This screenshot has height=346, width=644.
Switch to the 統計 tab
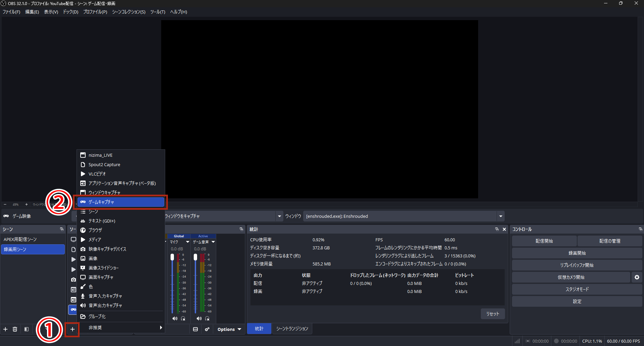point(259,329)
